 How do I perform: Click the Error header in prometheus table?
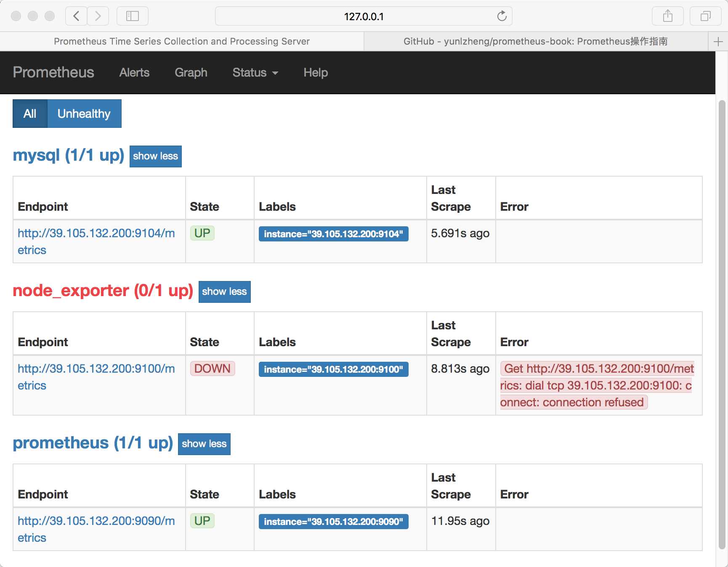pos(514,494)
